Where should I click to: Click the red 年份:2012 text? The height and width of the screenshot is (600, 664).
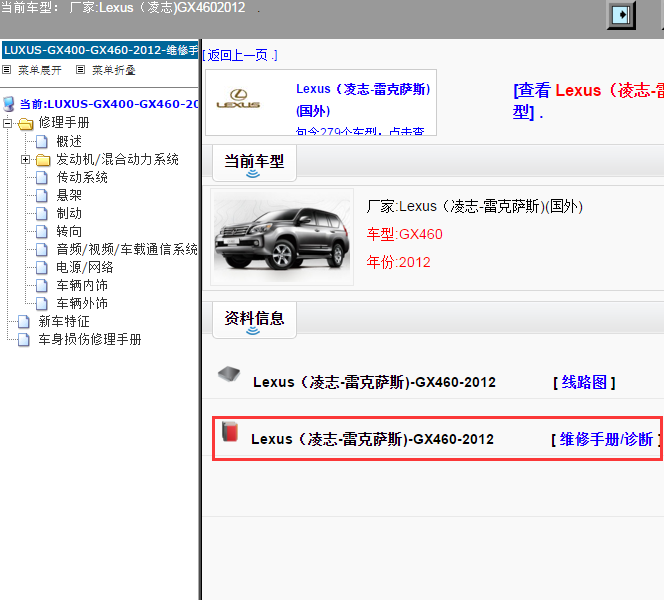pos(398,263)
